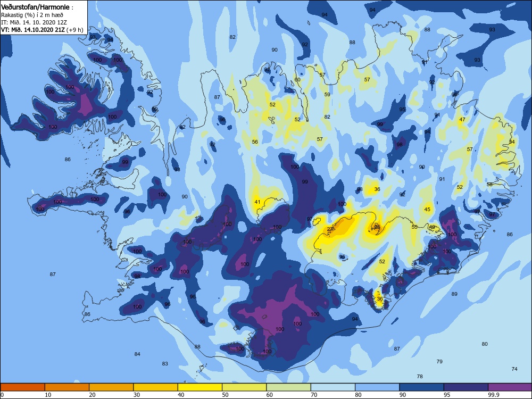The width and height of the screenshot is (532, 399).
Task: Click the ocean humidity value '78'
Action: (x=420, y=376)
